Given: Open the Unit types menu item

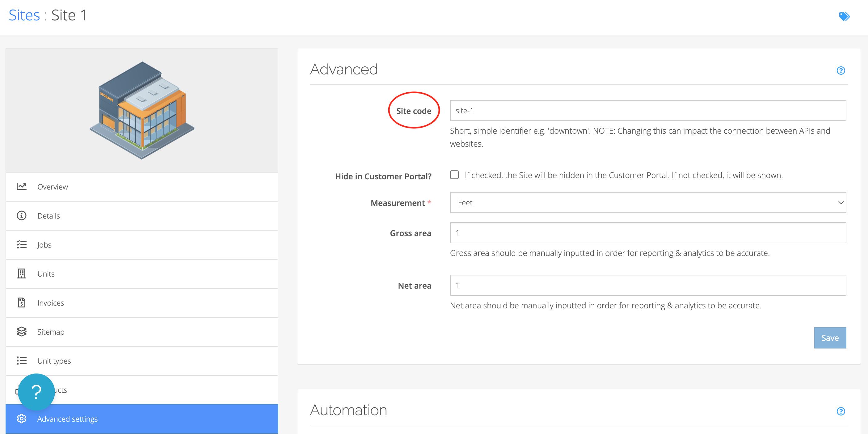Looking at the screenshot, I should [54, 361].
